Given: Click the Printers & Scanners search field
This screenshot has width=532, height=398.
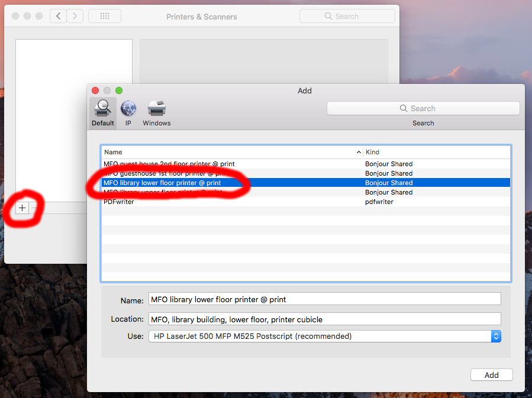Looking at the screenshot, I should tap(347, 16).
